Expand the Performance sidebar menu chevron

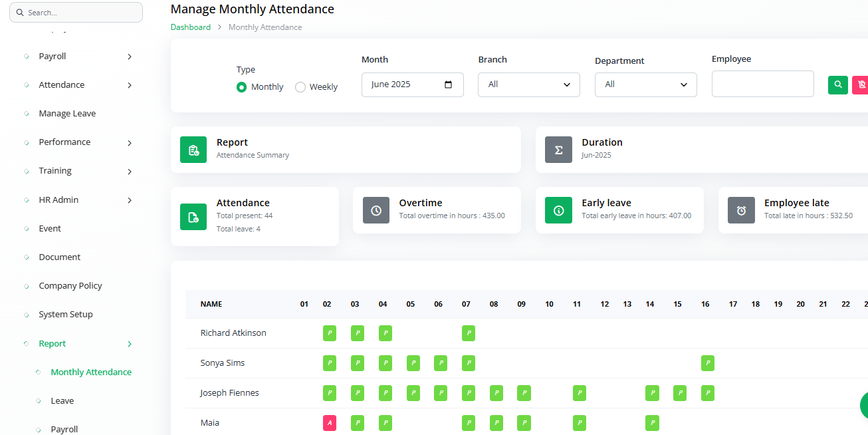pos(130,143)
